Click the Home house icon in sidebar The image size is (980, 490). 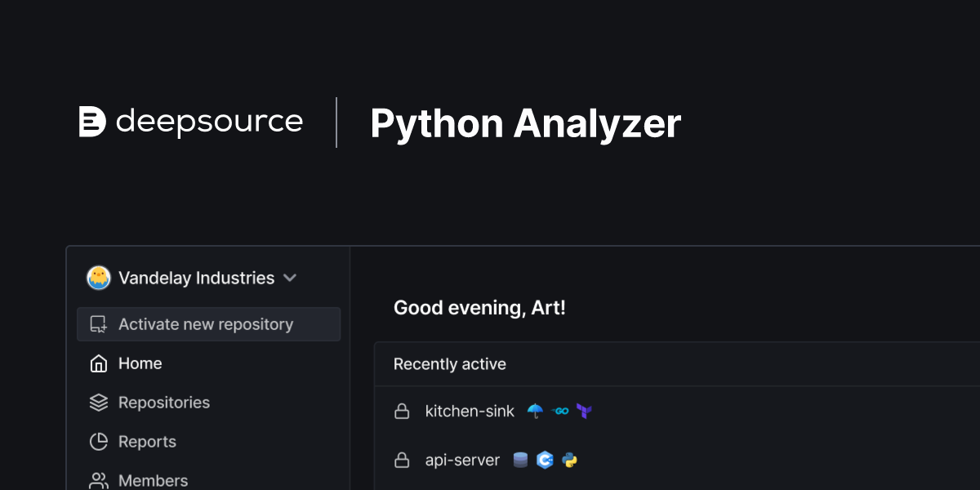point(99,363)
